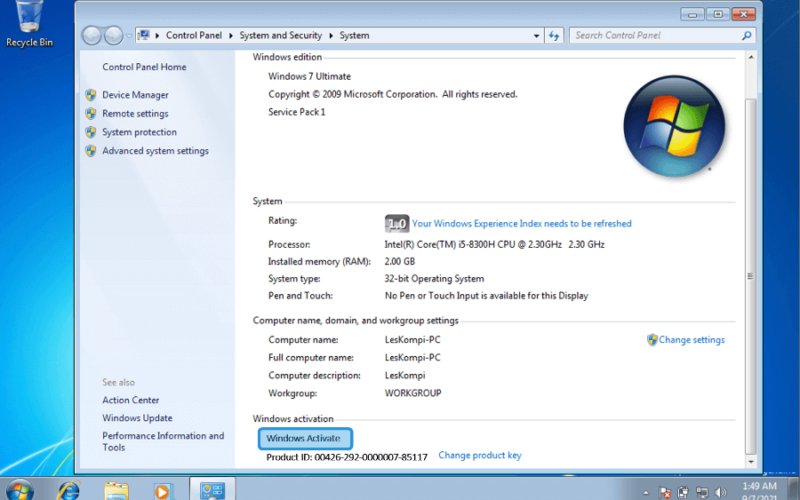800x500 pixels.
Task: Open Action Center under See also
Action: (x=131, y=400)
